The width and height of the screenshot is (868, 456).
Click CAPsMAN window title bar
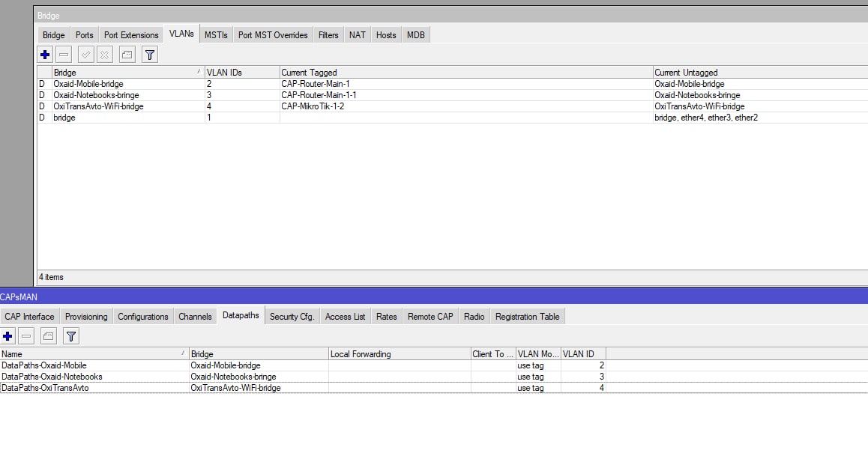[434, 297]
